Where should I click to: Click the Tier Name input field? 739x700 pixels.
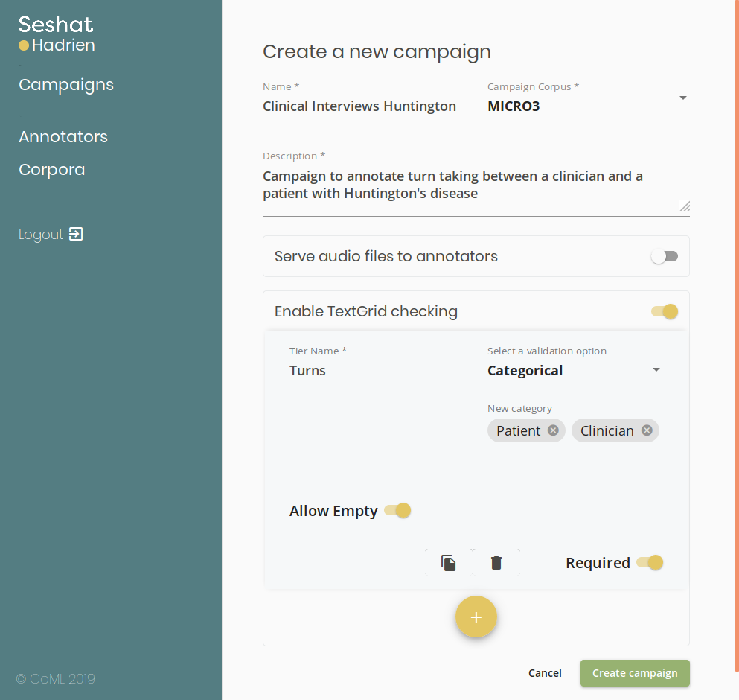pyautogui.click(x=377, y=371)
